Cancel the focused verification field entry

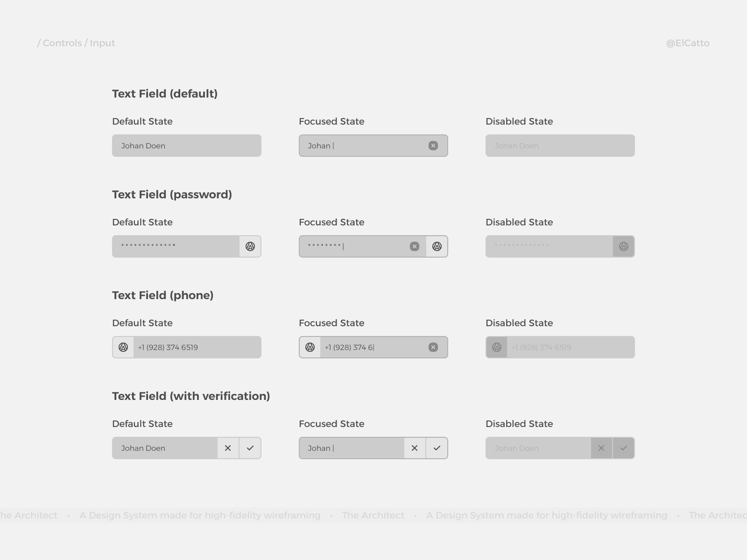tap(415, 448)
